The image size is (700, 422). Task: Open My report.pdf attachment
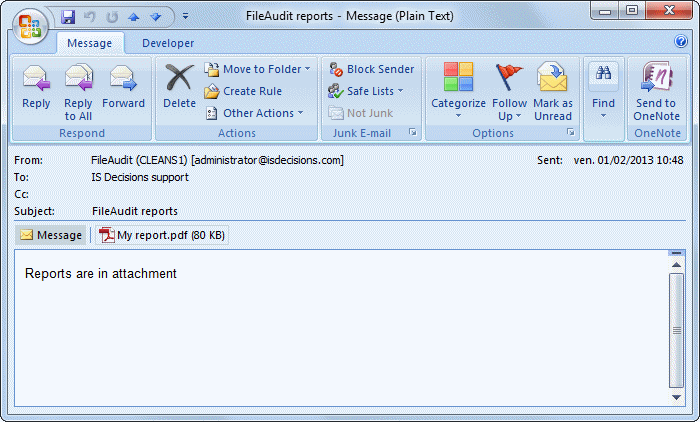coord(162,235)
